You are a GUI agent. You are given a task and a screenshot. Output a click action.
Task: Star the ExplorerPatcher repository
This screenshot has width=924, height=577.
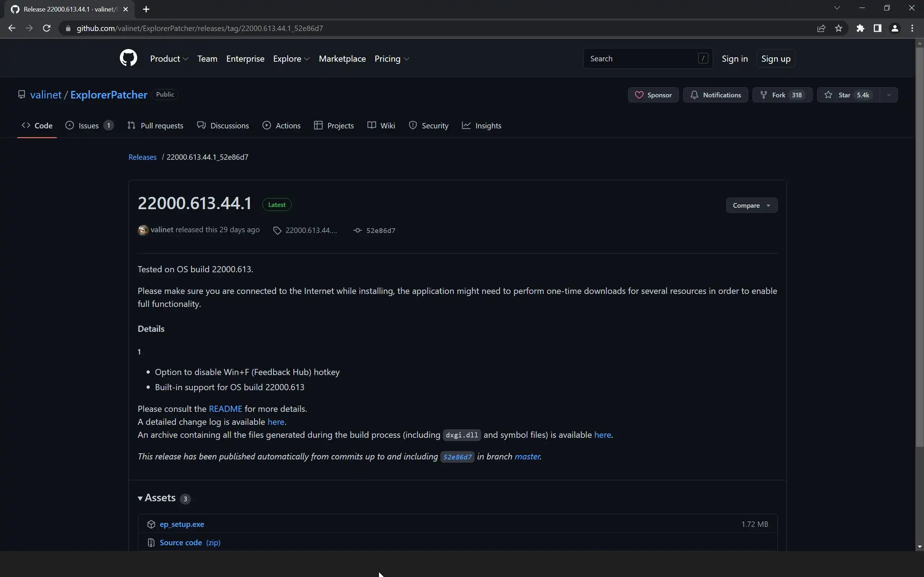coord(847,95)
